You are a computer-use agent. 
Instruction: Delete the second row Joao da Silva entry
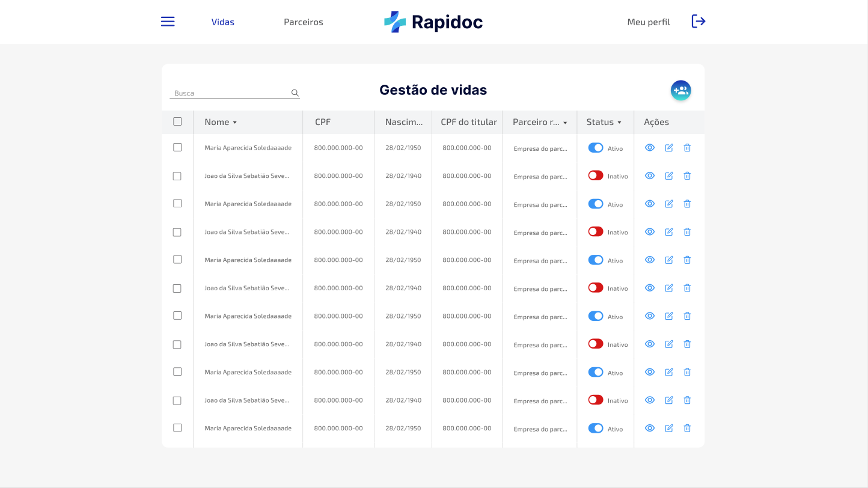click(687, 175)
